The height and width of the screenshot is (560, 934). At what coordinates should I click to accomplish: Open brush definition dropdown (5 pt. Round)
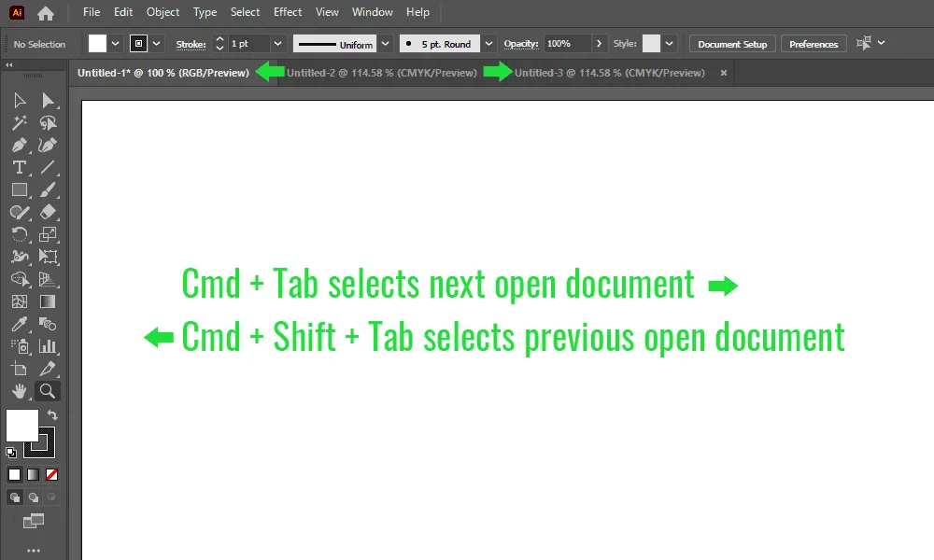488,44
